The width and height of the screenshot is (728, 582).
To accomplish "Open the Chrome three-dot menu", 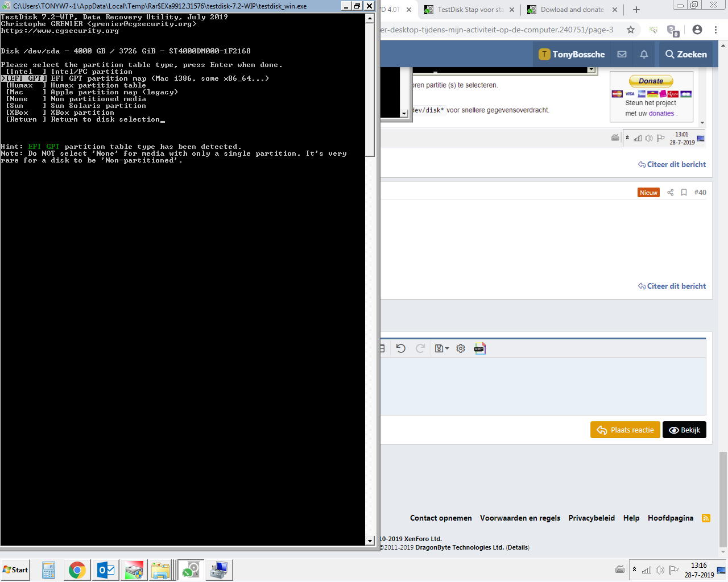I will 716,30.
